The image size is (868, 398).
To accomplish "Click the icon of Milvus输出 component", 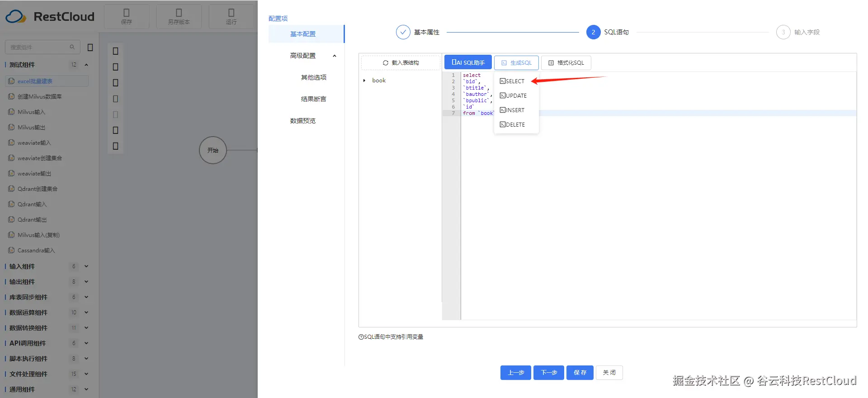I will click(x=12, y=127).
